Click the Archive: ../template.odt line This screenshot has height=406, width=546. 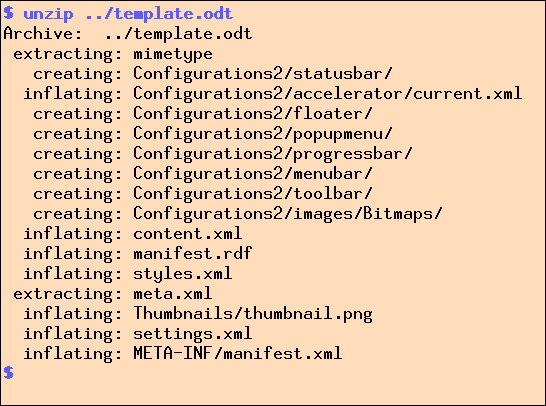tap(127, 34)
